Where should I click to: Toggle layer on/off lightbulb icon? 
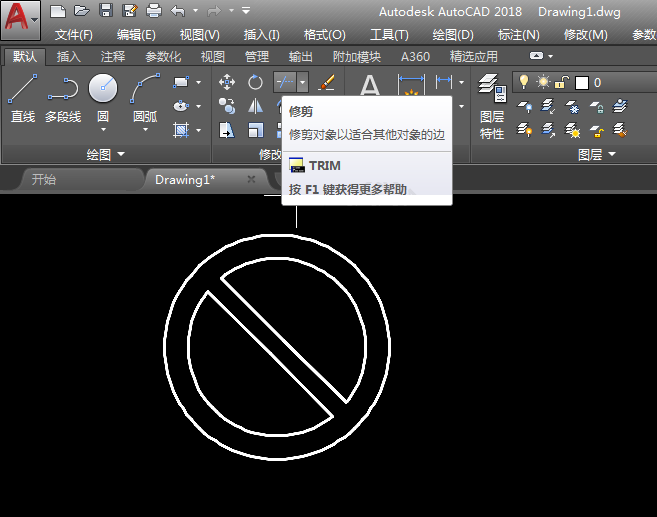[523, 82]
